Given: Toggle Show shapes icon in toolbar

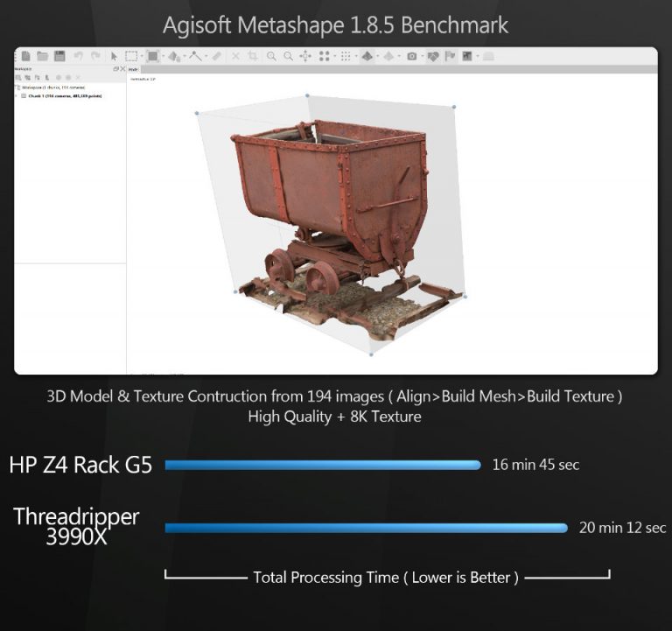Looking at the screenshot, I should (x=432, y=56).
